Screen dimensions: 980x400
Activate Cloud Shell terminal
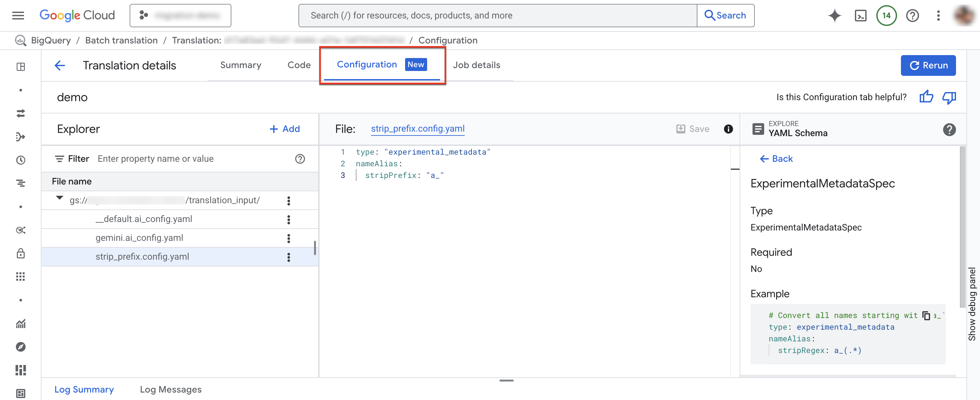tap(860, 15)
